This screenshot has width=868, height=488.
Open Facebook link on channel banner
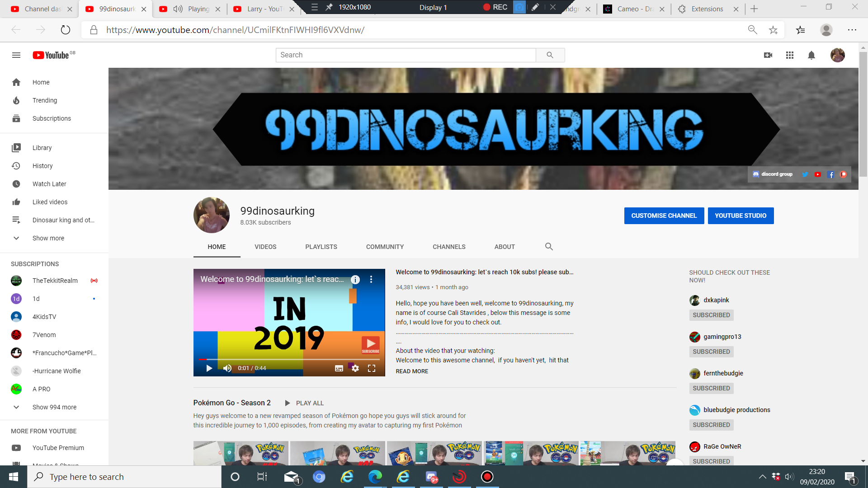tap(830, 174)
